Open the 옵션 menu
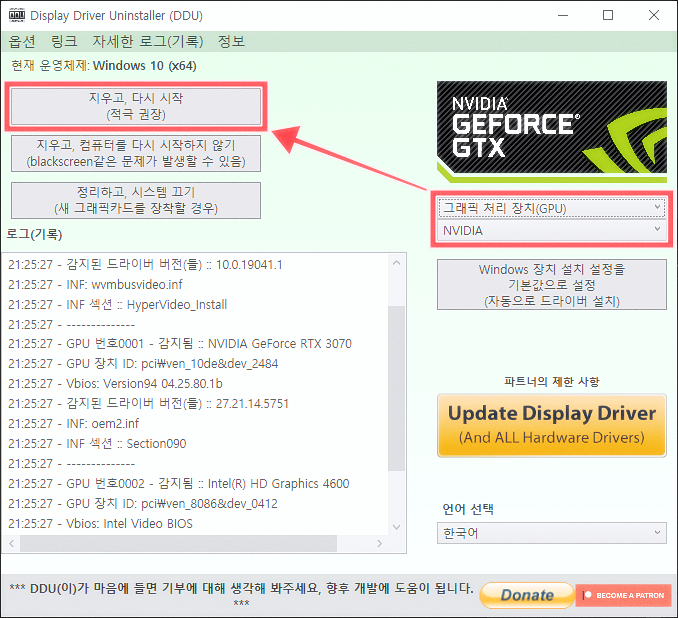 point(22,42)
